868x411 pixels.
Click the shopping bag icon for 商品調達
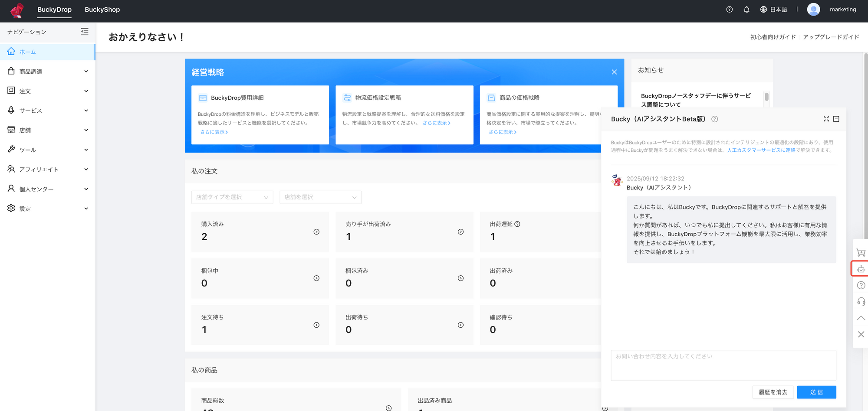point(11,71)
